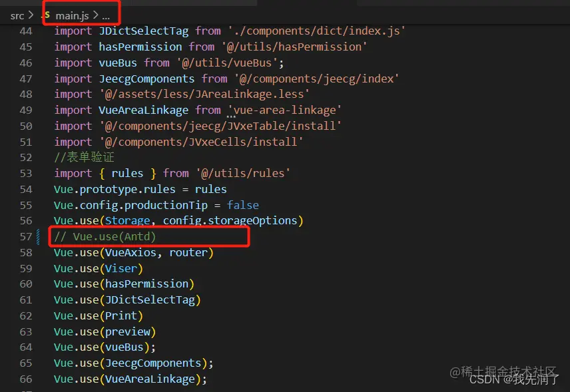Screen dimensions: 570x392
Task: Click preview in Vue.use on line 63
Action: (127, 332)
